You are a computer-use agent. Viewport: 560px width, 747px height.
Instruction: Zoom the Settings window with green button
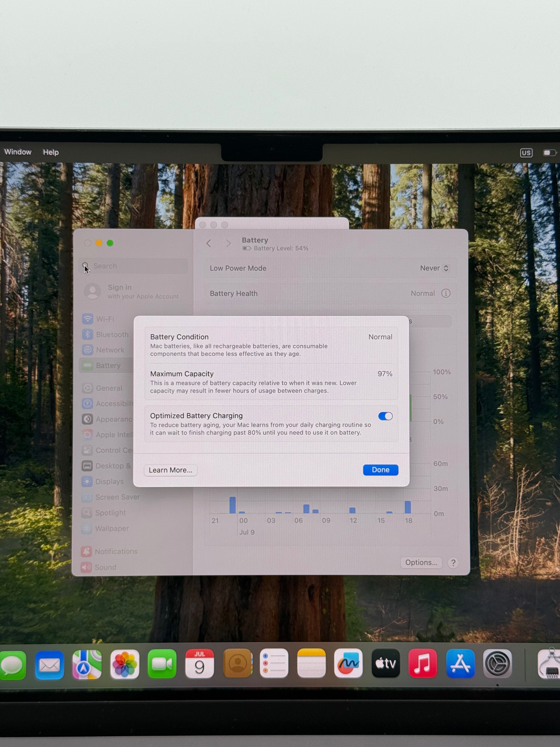(x=110, y=243)
